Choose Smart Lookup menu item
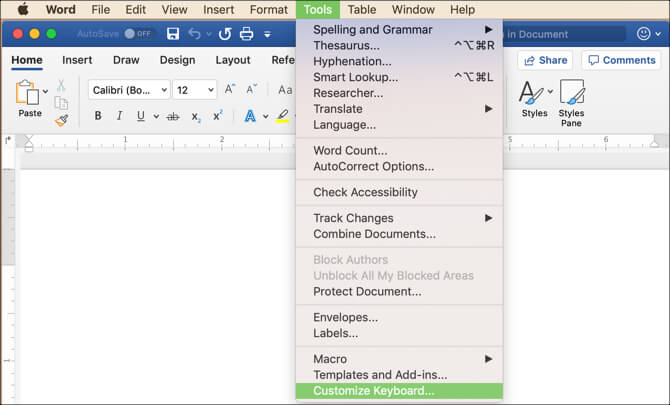Viewport: 670px width, 405px height. point(399,77)
